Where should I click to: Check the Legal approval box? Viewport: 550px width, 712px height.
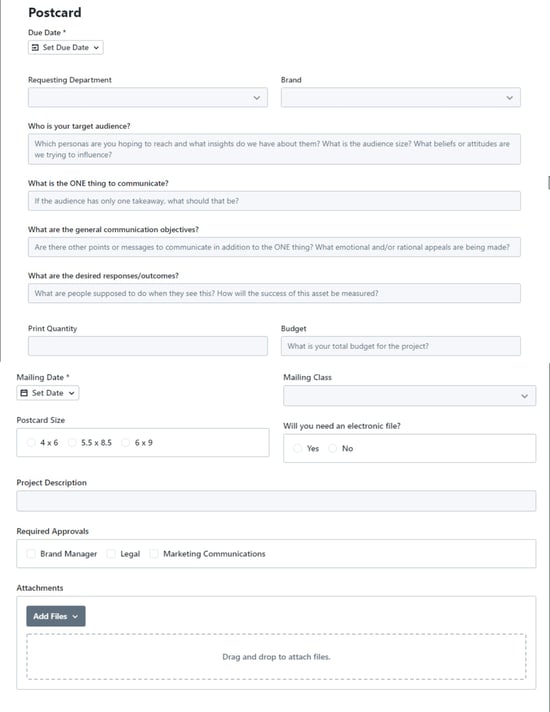[111, 554]
